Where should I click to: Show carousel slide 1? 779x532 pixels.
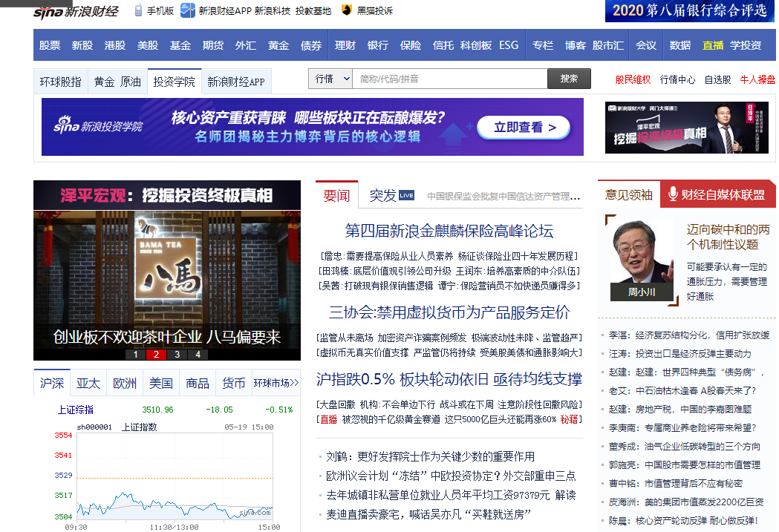click(x=136, y=355)
